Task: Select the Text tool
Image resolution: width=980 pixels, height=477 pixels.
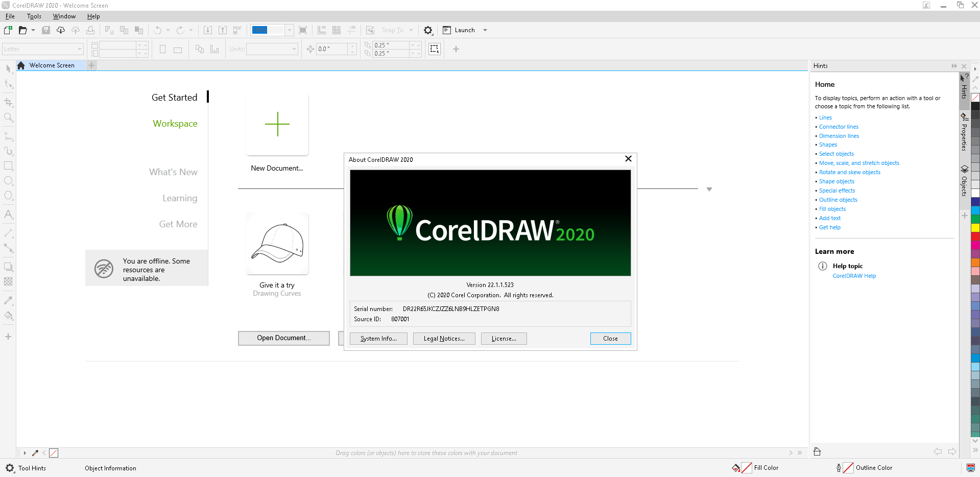Action: coord(8,214)
